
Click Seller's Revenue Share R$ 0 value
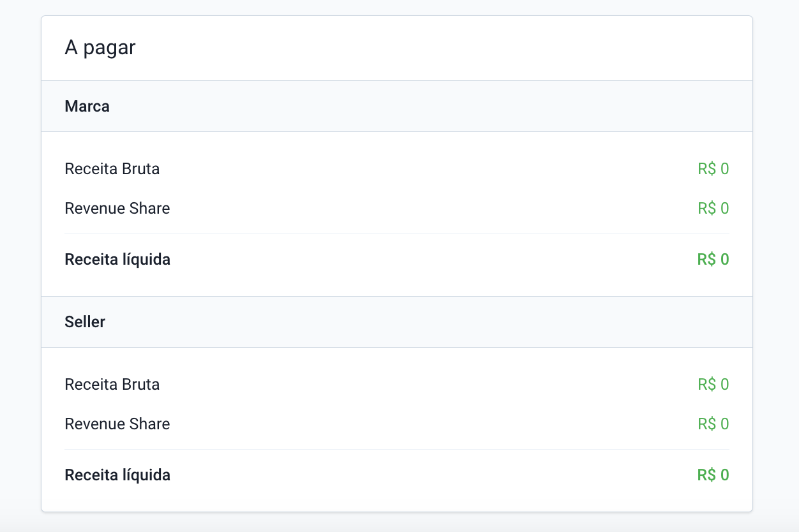click(x=713, y=424)
